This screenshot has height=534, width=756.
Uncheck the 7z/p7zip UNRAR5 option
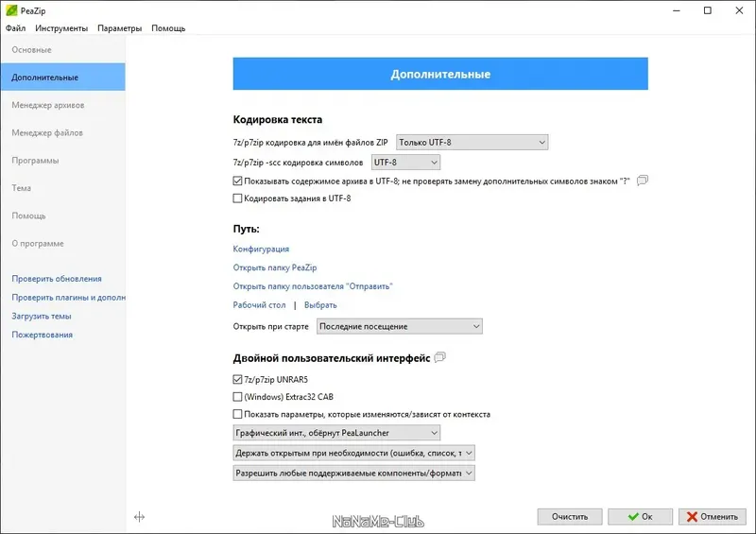237,379
